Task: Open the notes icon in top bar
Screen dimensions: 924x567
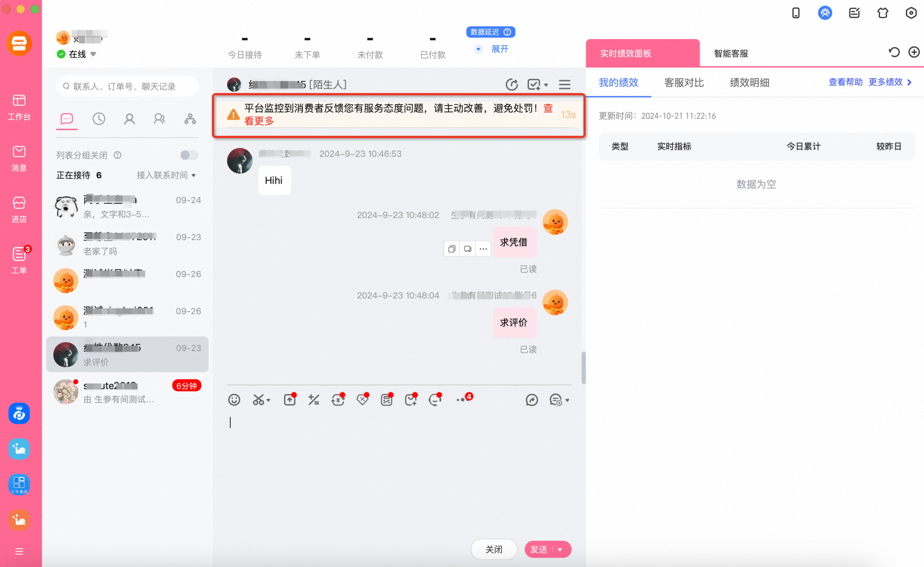Action: tap(854, 13)
